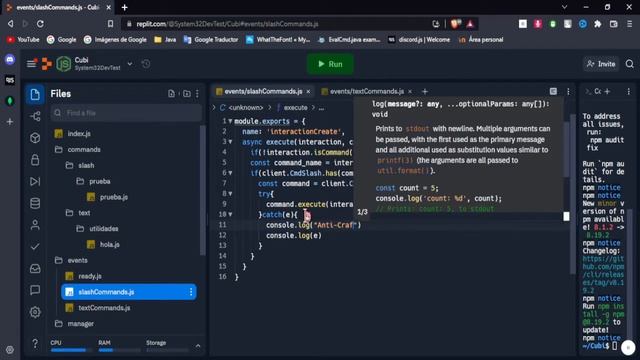Open the Discord sidebar icon

tap(10, 60)
